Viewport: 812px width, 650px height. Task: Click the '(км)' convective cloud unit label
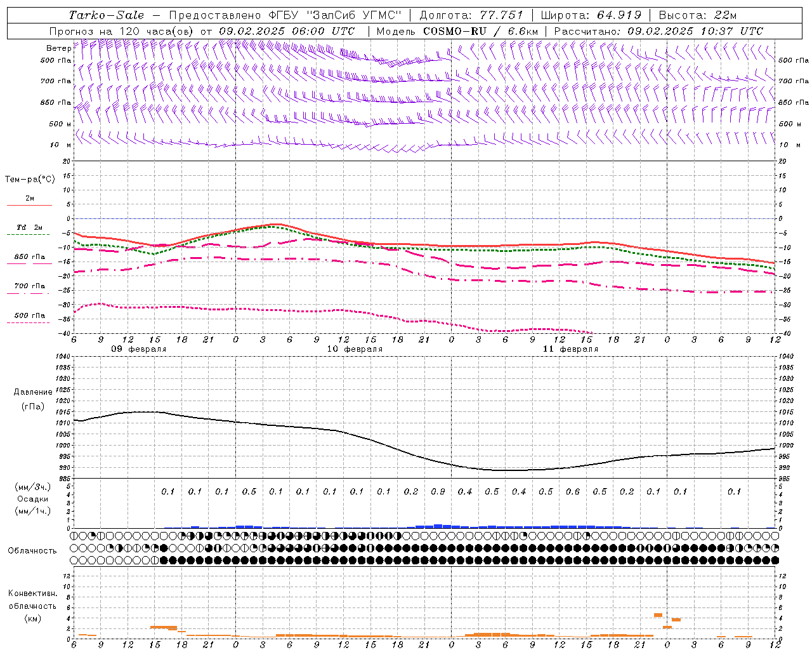(32, 618)
